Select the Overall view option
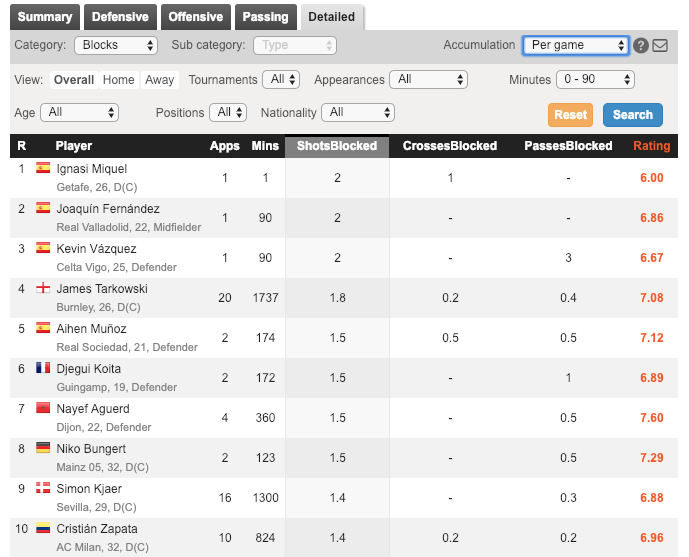Image resolution: width=689 pixels, height=557 pixels. click(74, 80)
